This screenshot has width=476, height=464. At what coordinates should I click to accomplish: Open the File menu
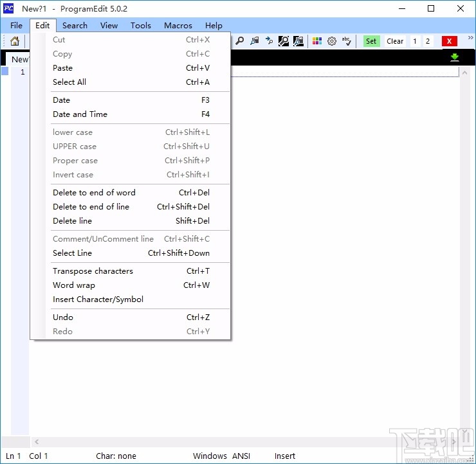click(16, 26)
